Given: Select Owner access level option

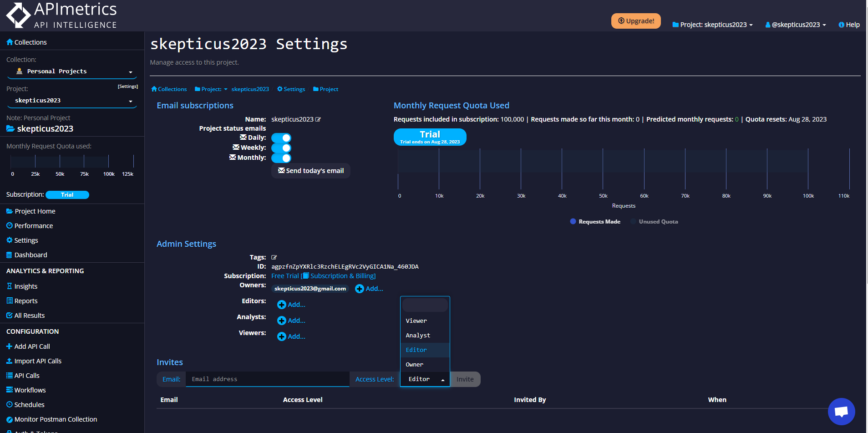Looking at the screenshot, I should 425,365.
